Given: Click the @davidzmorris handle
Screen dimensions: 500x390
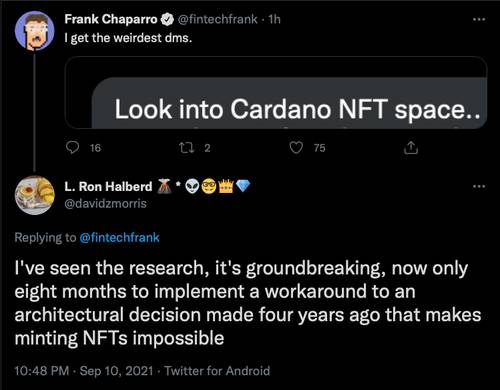Looking at the screenshot, I should click(105, 203).
